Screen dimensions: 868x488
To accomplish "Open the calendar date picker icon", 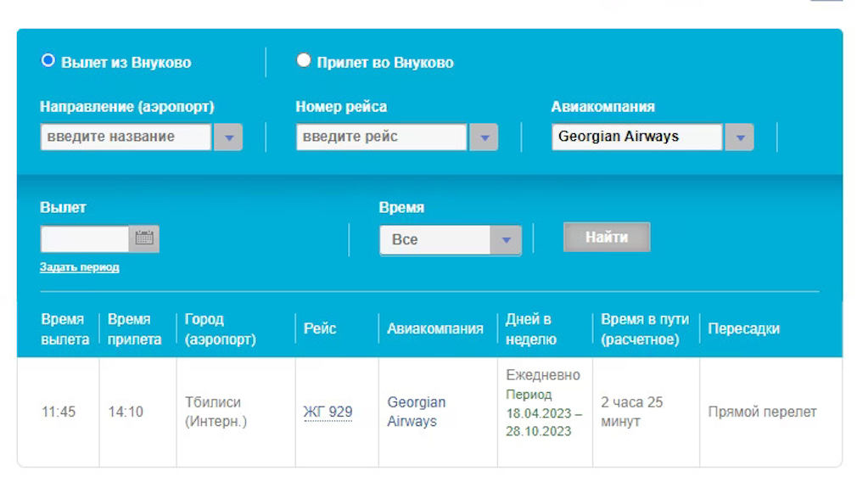I will [144, 238].
